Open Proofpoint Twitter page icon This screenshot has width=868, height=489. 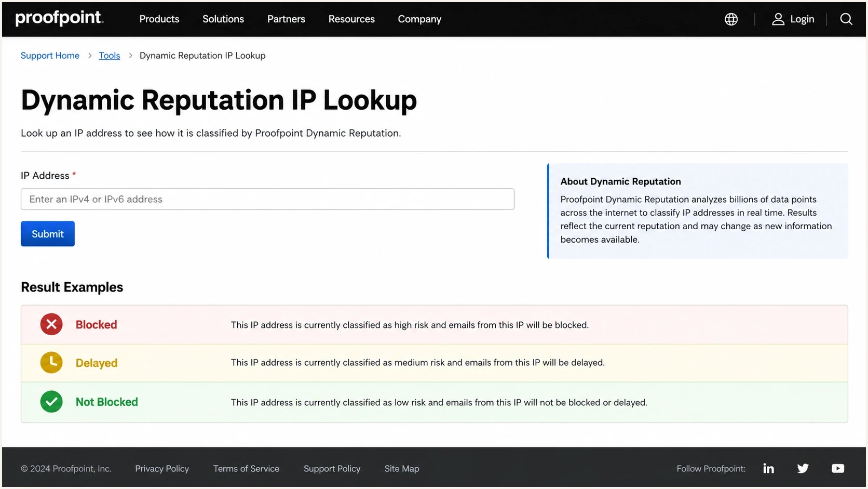coord(803,468)
